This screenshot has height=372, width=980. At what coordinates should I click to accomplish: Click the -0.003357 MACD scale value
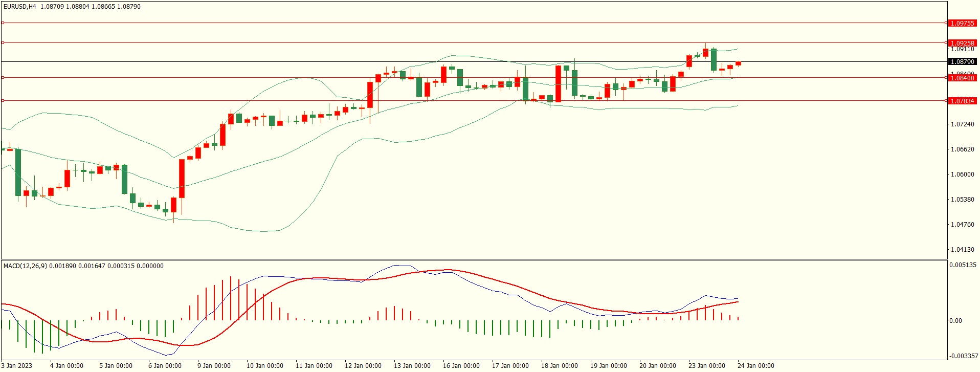coord(964,356)
